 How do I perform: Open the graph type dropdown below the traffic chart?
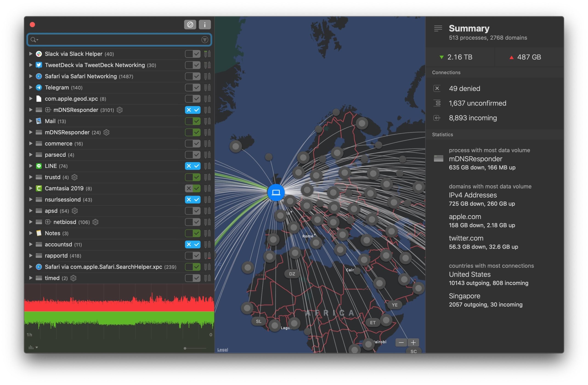[33, 348]
